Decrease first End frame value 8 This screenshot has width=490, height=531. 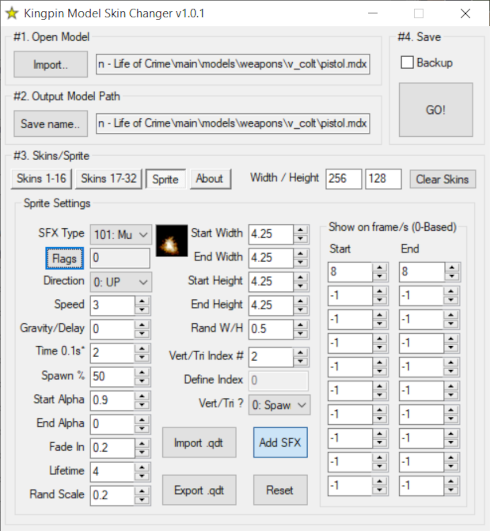click(x=452, y=277)
